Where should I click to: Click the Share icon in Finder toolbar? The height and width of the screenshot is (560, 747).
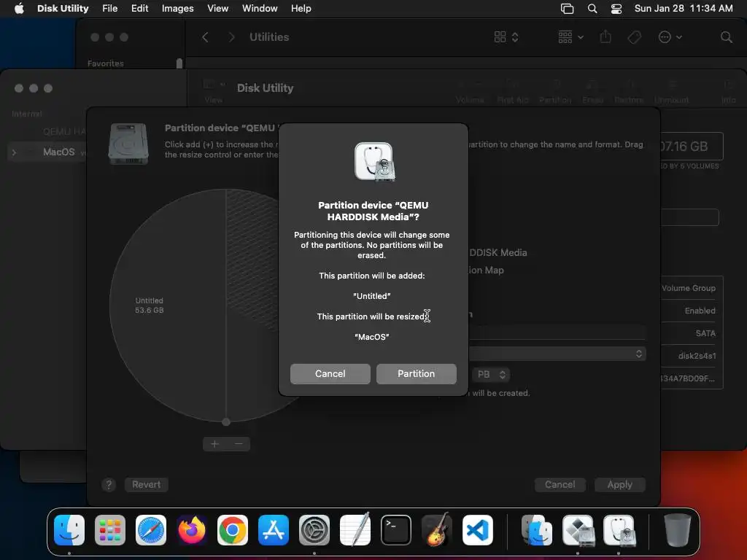coord(605,36)
